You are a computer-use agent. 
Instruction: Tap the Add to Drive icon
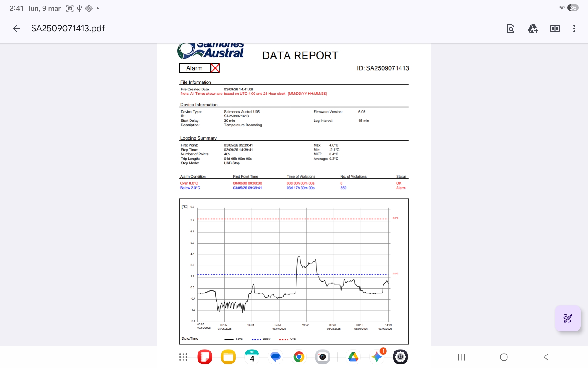tap(533, 29)
